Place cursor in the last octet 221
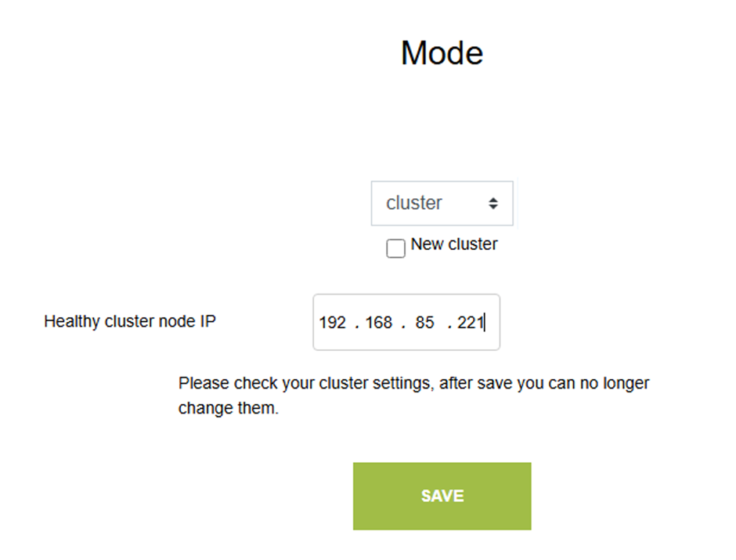Image resolution: width=736 pixels, height=560 pixels. 471,323
